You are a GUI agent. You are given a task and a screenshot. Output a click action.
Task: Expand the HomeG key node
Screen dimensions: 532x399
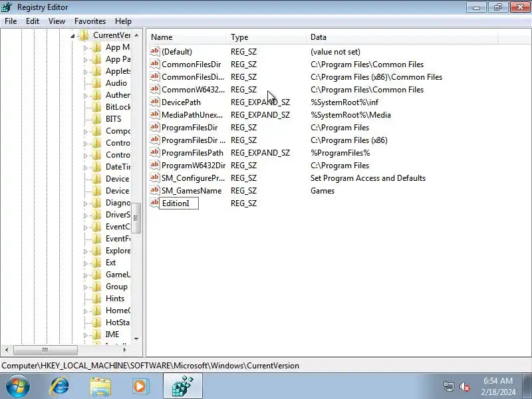[86, 311]
